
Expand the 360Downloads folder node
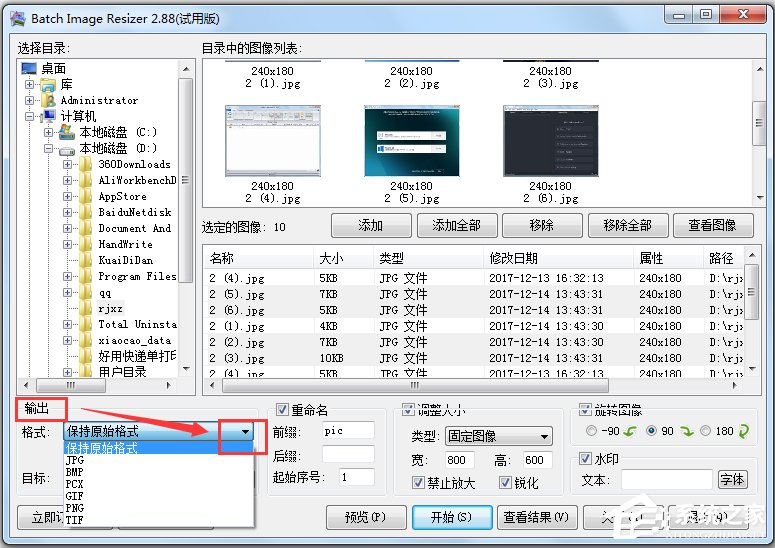(x=67, y=165)
